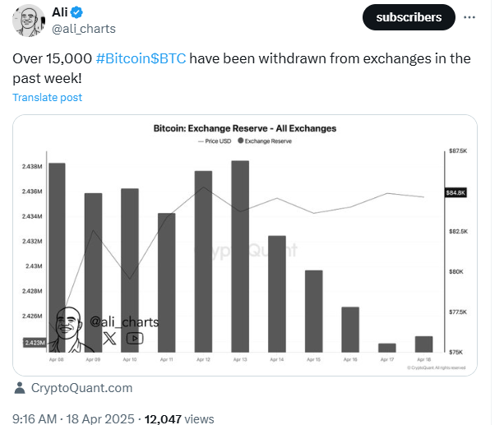
Task: Click the 12,047 views count
Action: click(x=179, y=419)
